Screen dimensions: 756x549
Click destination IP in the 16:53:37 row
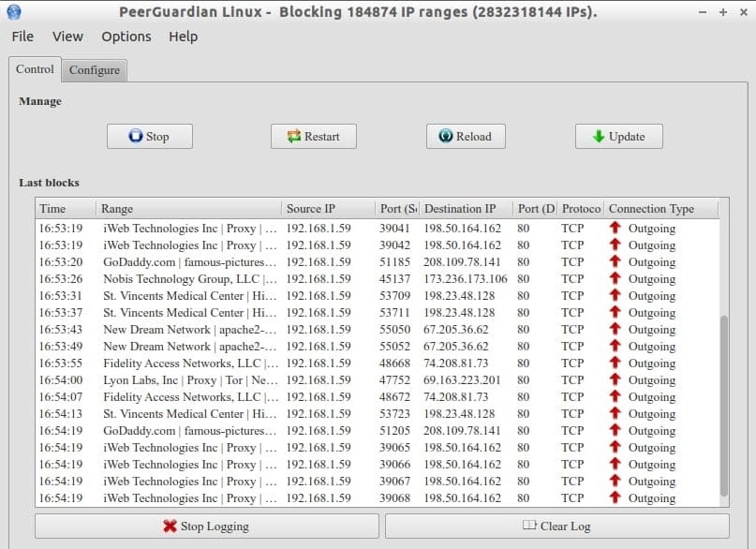click(459, 313)
